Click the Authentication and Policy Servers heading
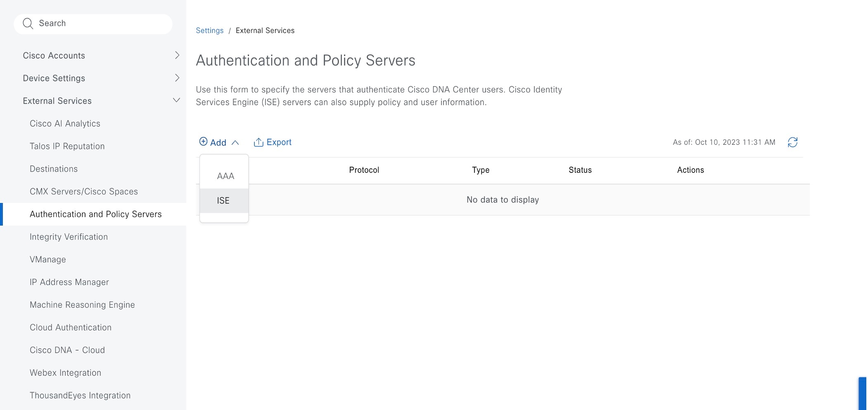Image resolution: width=868 pixels, height=410 pixels. (306, 61)
